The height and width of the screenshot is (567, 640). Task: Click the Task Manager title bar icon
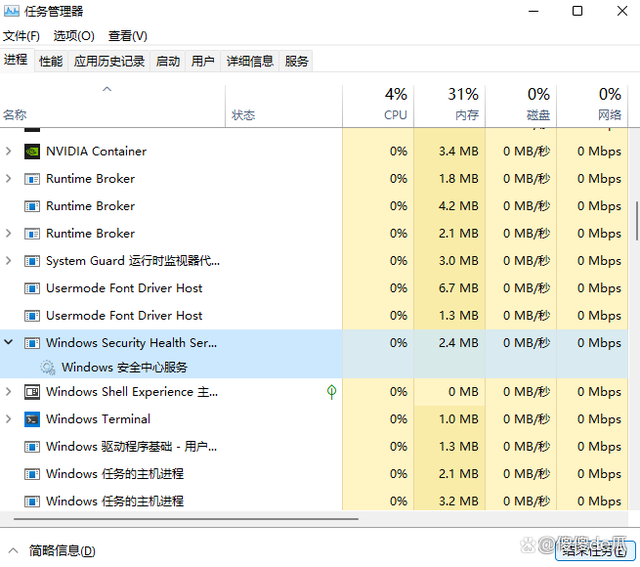[11, 11]
